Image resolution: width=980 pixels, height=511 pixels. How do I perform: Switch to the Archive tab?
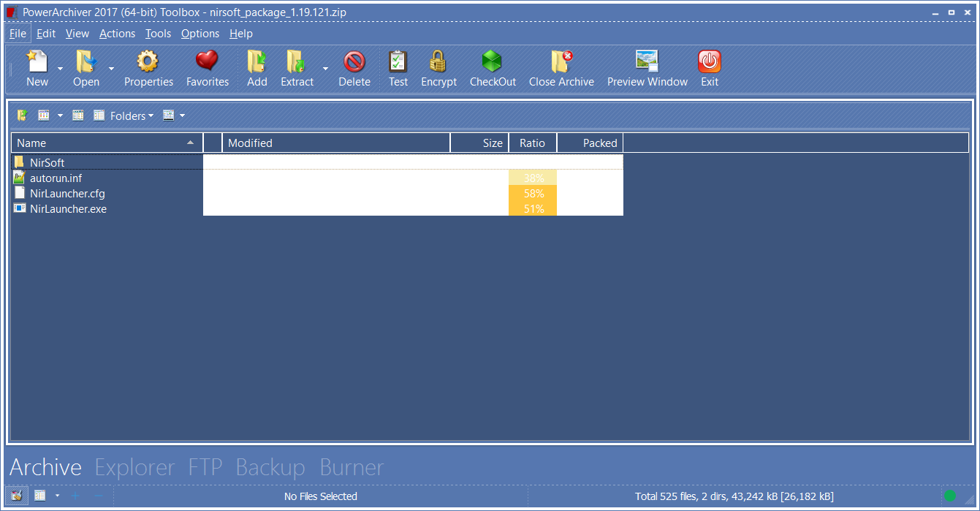[x=46, y=467]
